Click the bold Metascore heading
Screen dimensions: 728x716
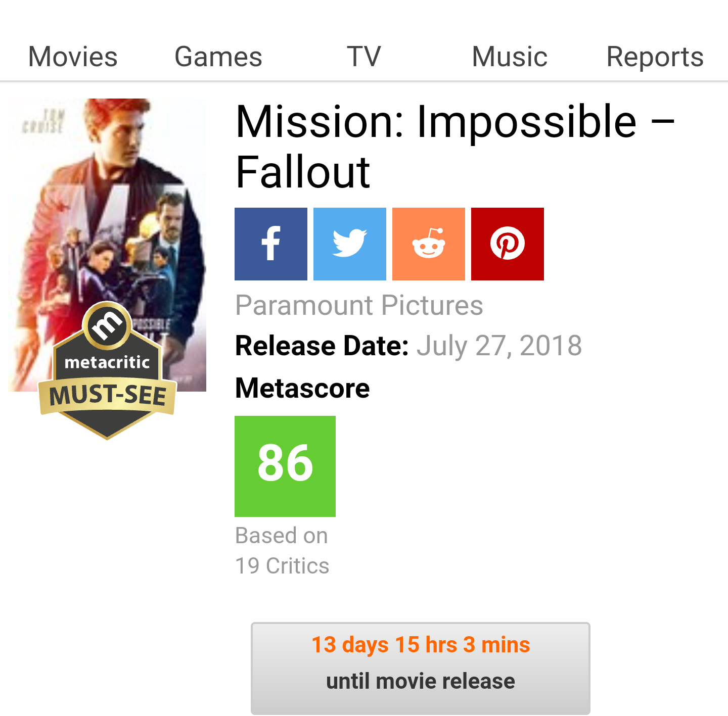pos(302,389)
